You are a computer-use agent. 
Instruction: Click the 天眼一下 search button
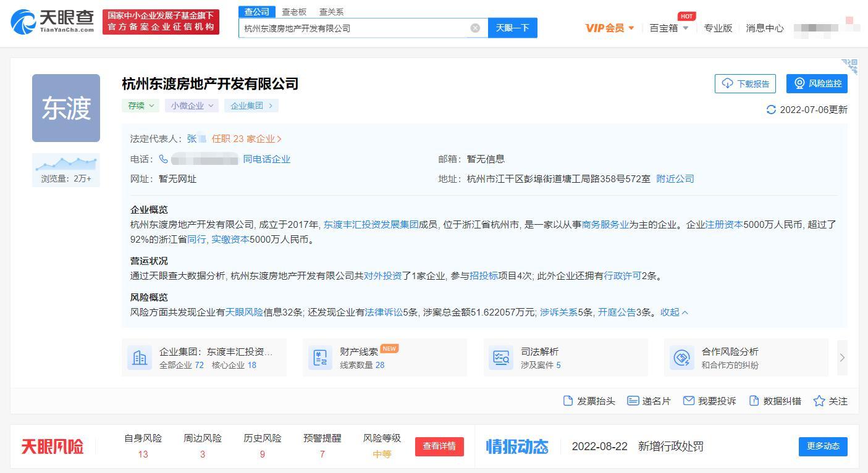[x=513, y=28]
